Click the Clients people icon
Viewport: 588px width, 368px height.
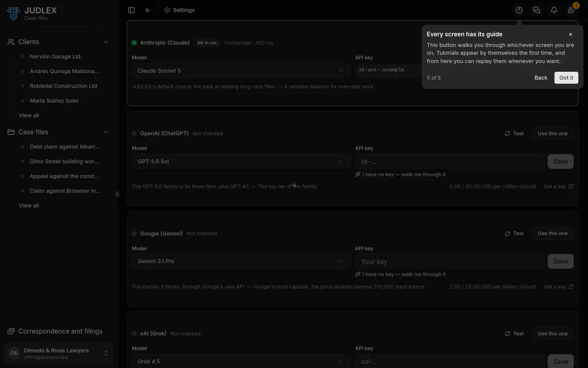pos(11,42)
